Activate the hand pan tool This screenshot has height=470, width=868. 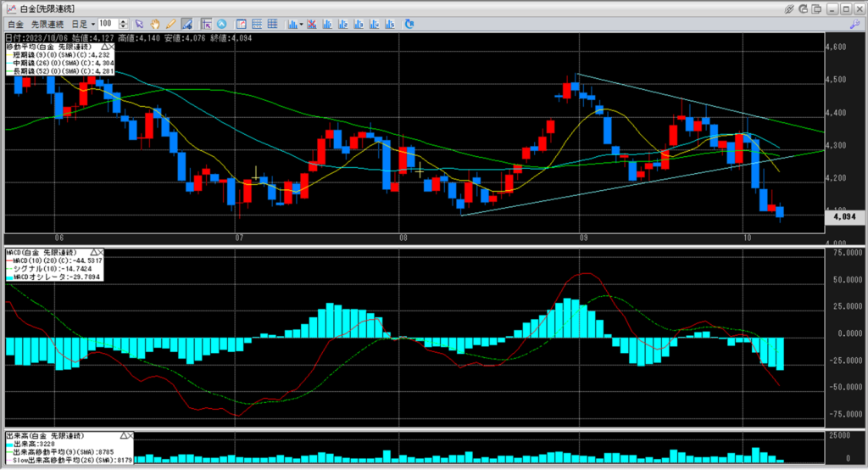pos(155,24)
